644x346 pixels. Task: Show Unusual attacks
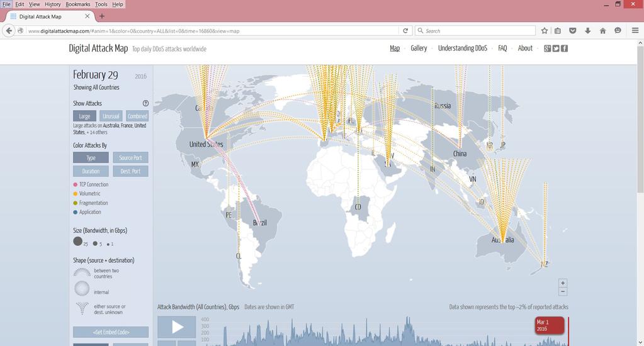point(111,116)
